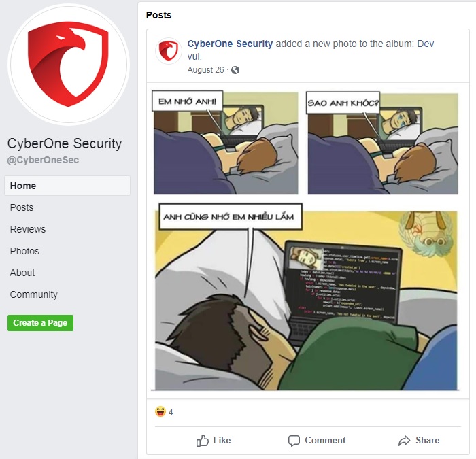Click the Share arrow icon

pyautogui.click(x=404, y=441)
